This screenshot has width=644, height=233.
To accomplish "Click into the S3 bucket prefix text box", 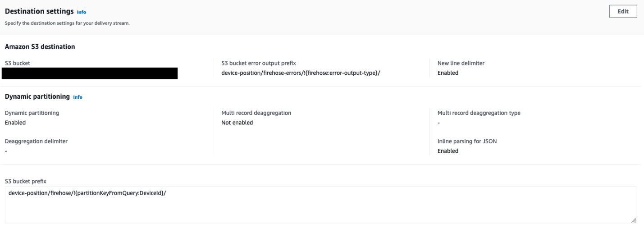I will click(321, 205).
